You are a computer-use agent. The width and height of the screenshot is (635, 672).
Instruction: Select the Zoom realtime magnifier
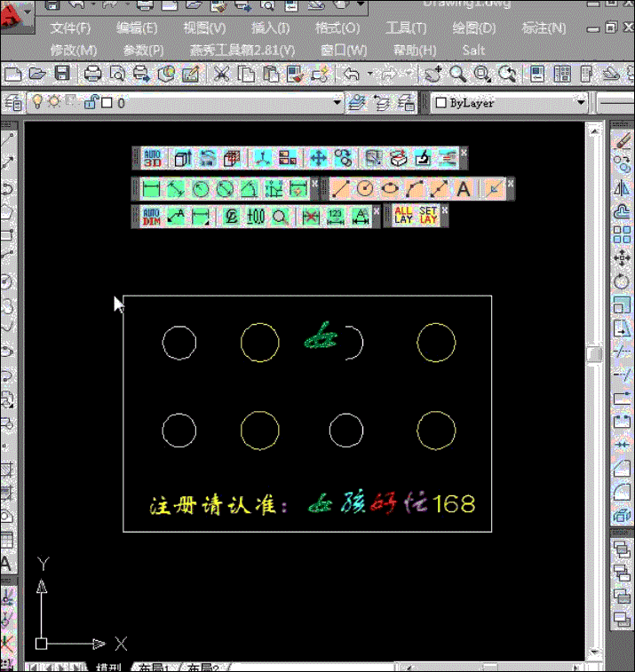(458, 74)
